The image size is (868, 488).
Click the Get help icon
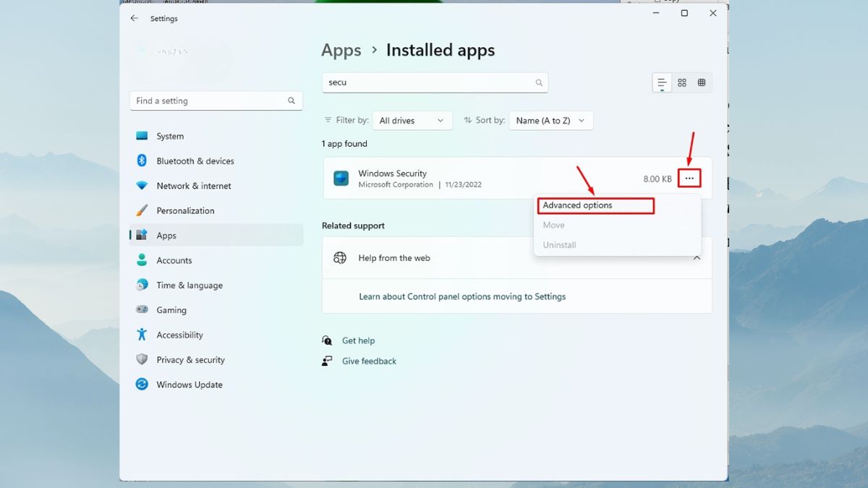(328, 341)
